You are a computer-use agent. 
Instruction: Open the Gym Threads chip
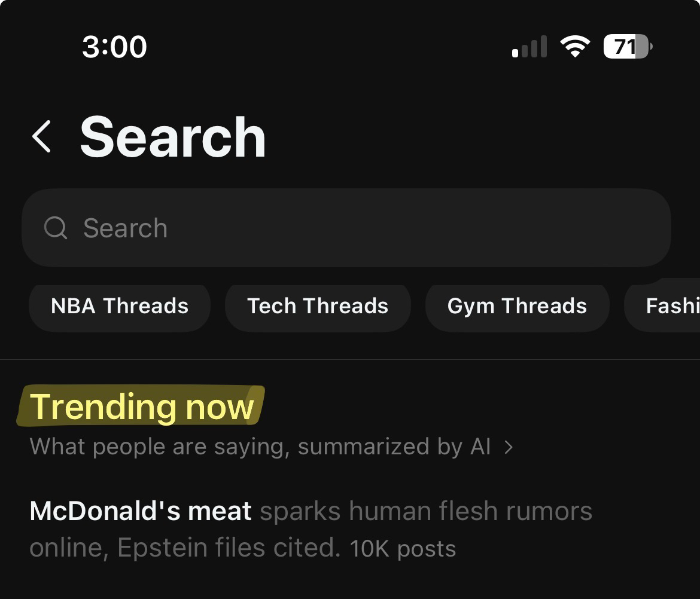point(517,306)
